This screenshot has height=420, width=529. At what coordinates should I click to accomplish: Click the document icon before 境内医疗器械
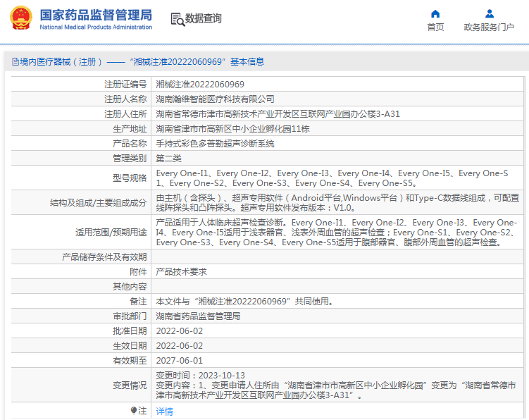point(15,62)
